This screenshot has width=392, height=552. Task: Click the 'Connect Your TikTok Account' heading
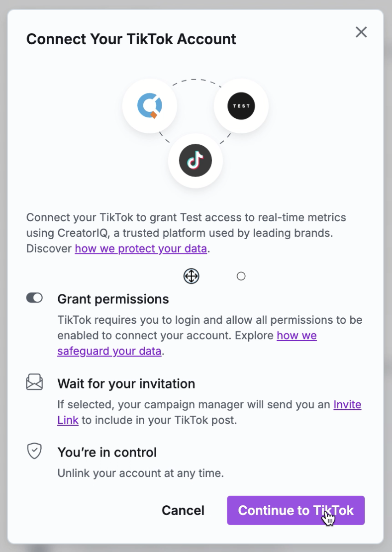[x=131, y=39]
